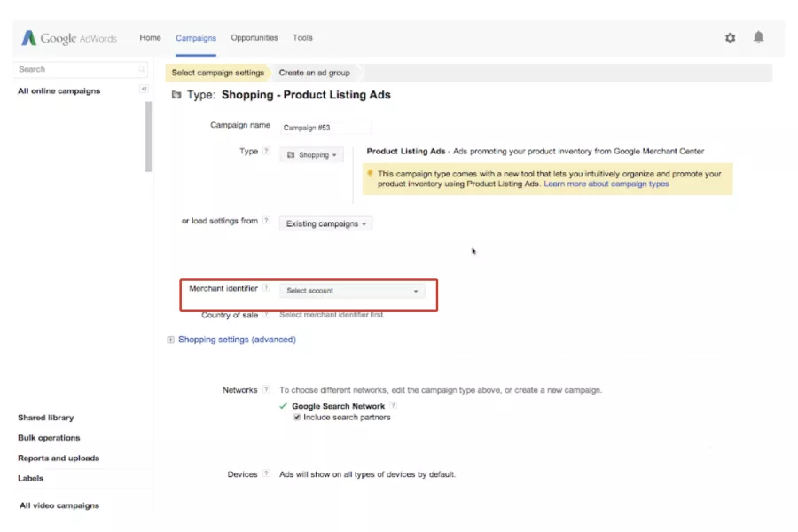Open the Existing campaigns dropdown
Viewport: 798px width, 532px height.
coord(325,223)
